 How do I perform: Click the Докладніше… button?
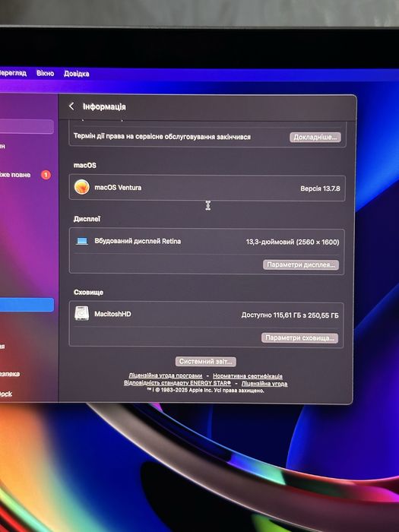tap(315, 138)
